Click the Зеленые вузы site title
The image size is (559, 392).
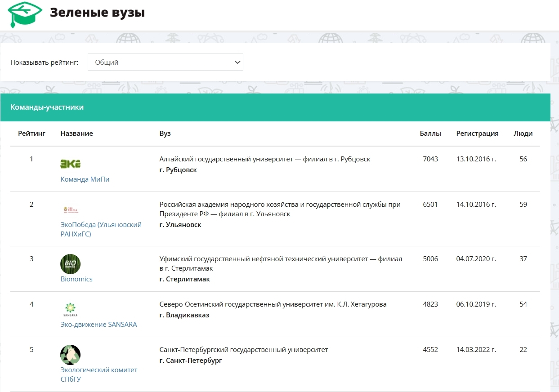[97, 13]
